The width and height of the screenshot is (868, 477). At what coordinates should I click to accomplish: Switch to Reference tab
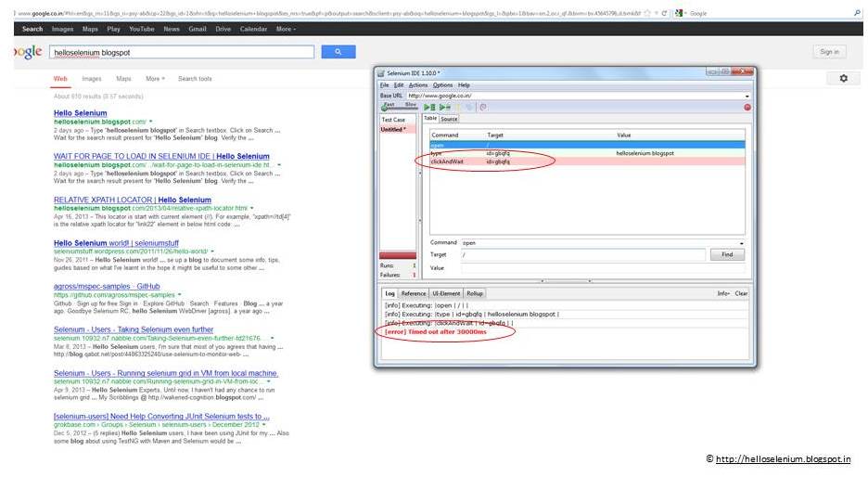pos(414,293)
